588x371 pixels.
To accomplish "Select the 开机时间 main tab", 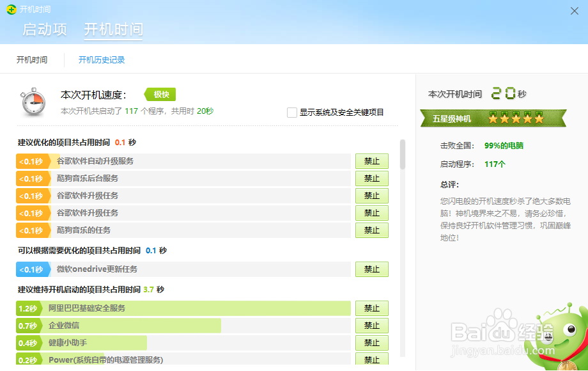I will tap(113, 29).
